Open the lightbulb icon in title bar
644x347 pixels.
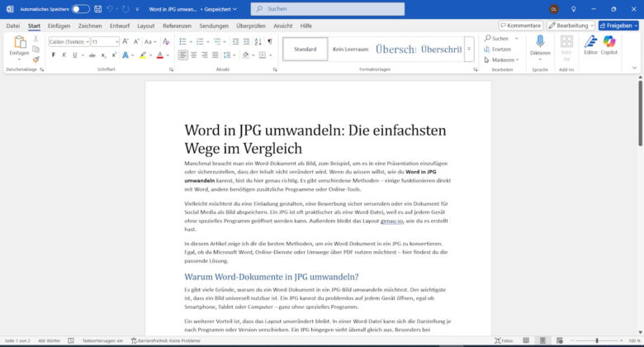tap(573, 9)
